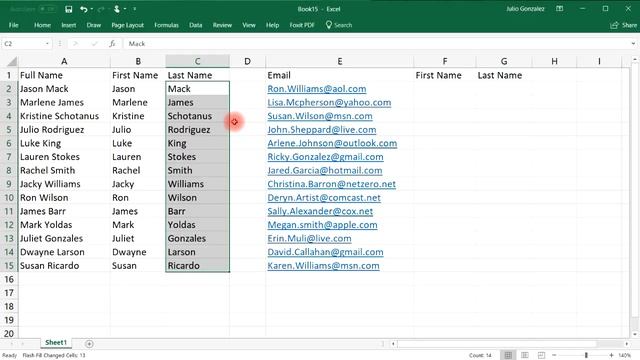The width and height of the screenshot is (640, 360).
Task: Open the Arlene.Johnson@outlook.com link
Action: (x=332, y=143)
